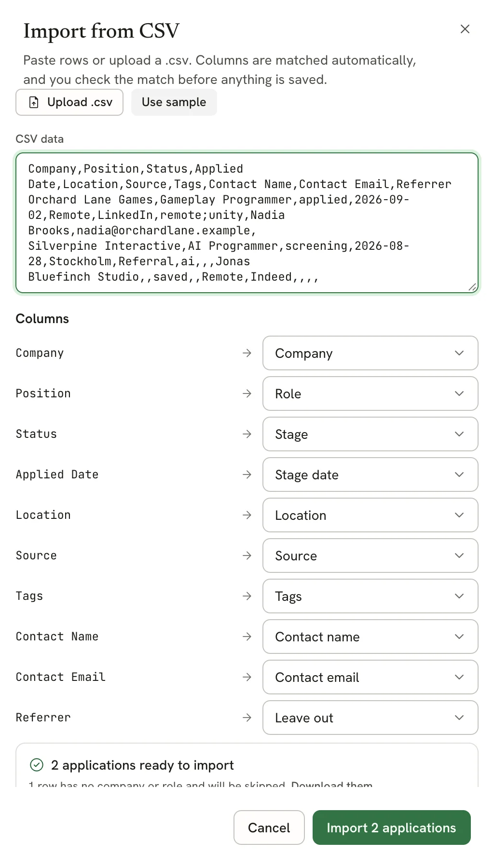Viewport: 494px width, 868px height.
Task: Open the Source column mapping dropdown
Action: tap(370, 556)
